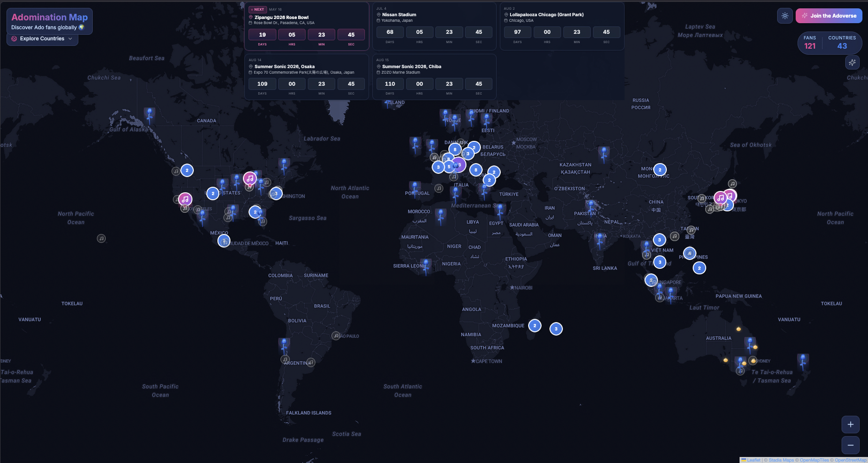
Task: Select the rose marker beside Sierra Leone label
Action: (426, 266)
